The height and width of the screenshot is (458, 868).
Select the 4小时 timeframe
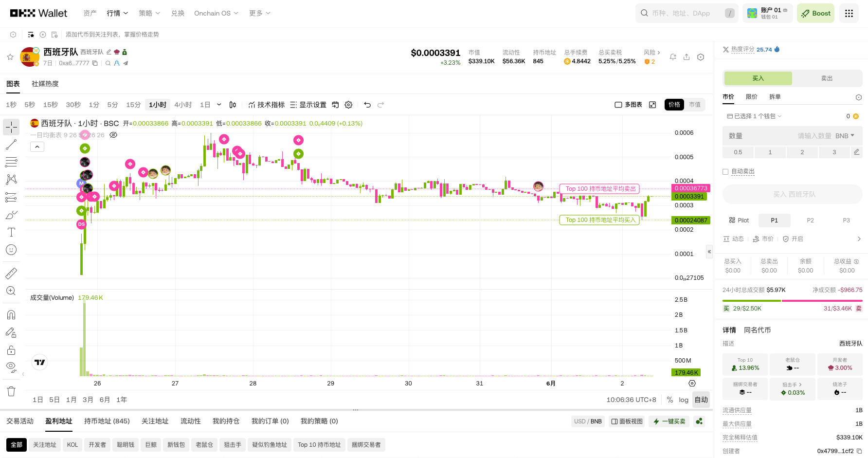[x=183, y=105]
